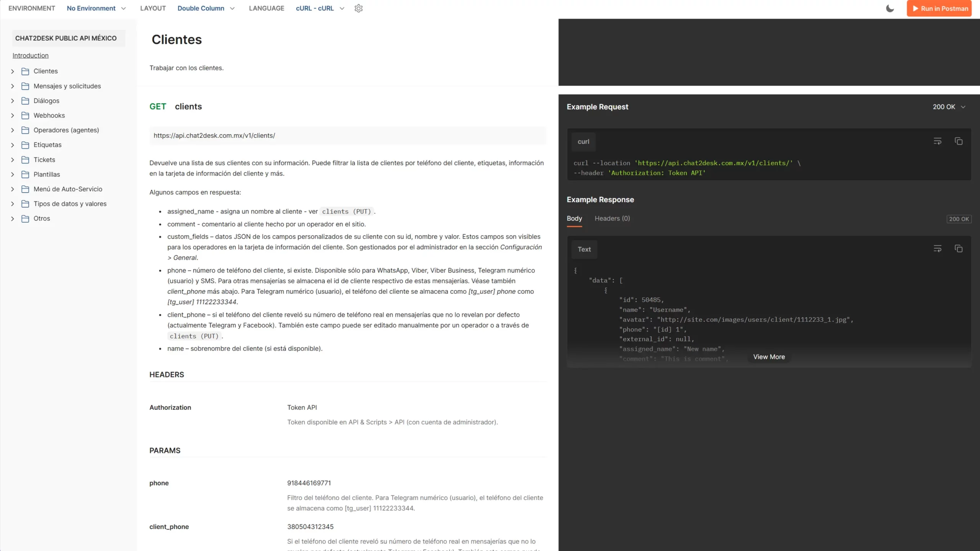The image size is (980, 551).
Task: Expand the response with View More
Action: [x=769, y=356]
